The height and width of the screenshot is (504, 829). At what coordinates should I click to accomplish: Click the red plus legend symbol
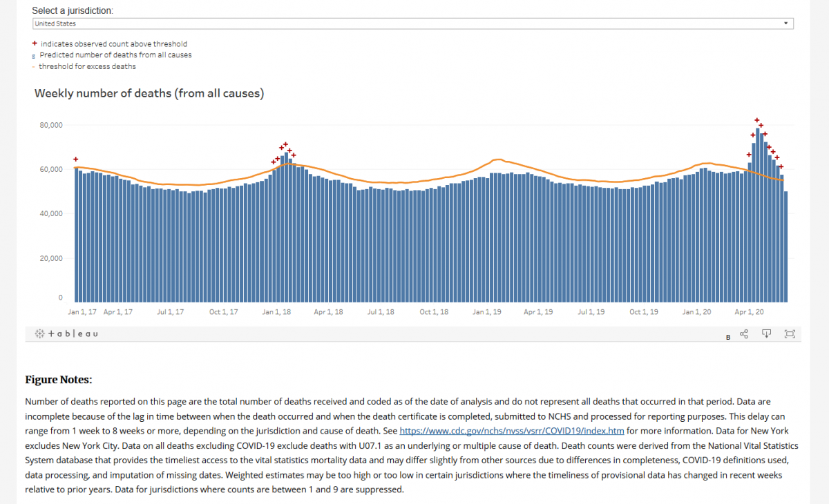35,43
